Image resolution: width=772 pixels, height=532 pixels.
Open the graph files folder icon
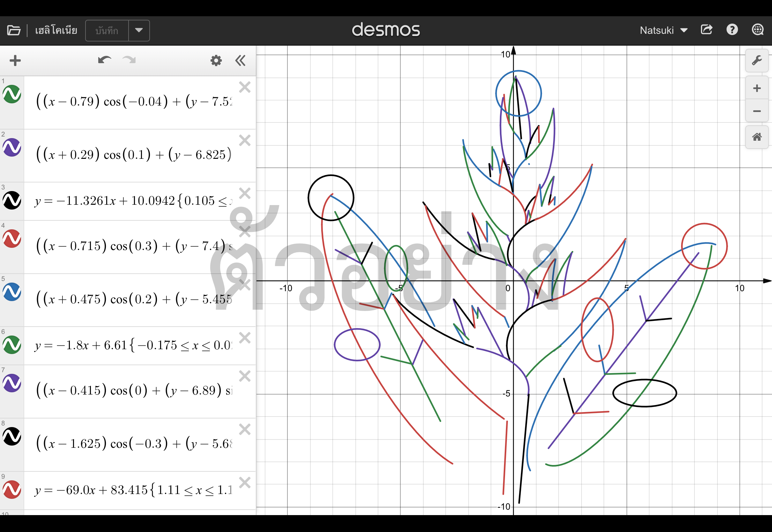coord(14,30)
